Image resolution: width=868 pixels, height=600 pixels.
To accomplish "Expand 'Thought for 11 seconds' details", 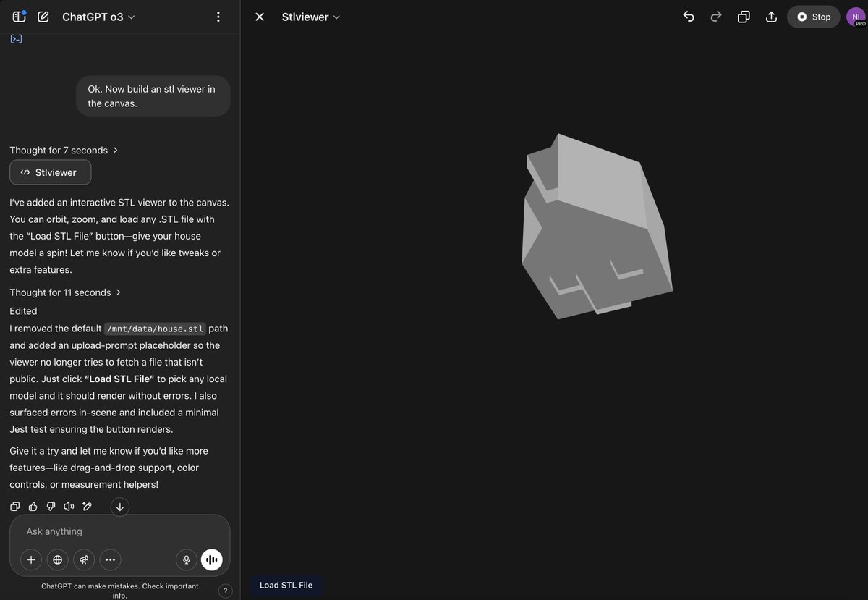I will pyautogui.click(x=65, y=292).
